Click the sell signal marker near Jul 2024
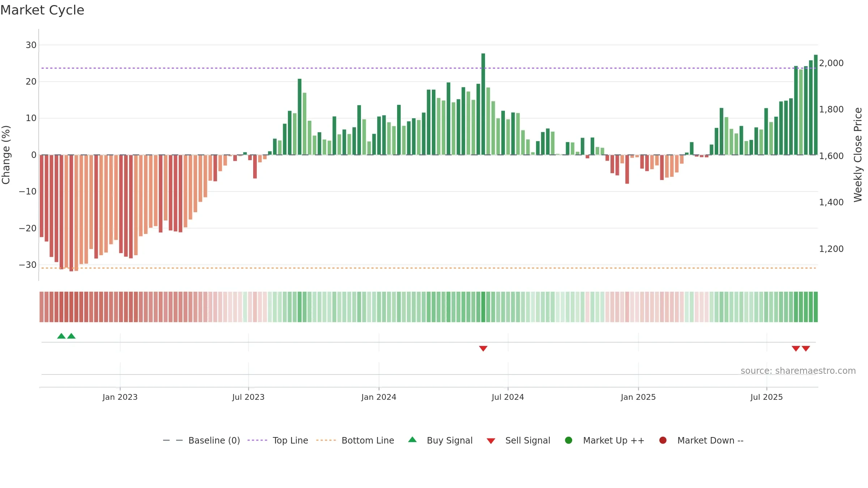This screenshot has width=868, height=488. pyautogui.click(x=483, y=348)
